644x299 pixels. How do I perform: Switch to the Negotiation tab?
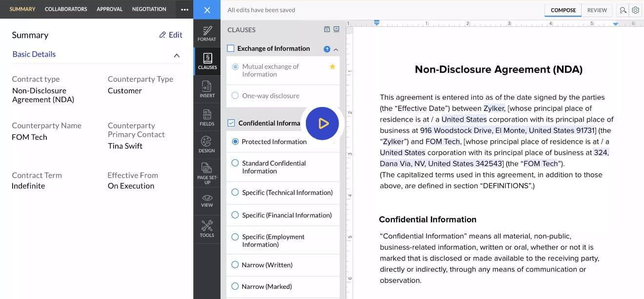coord(149,9)
